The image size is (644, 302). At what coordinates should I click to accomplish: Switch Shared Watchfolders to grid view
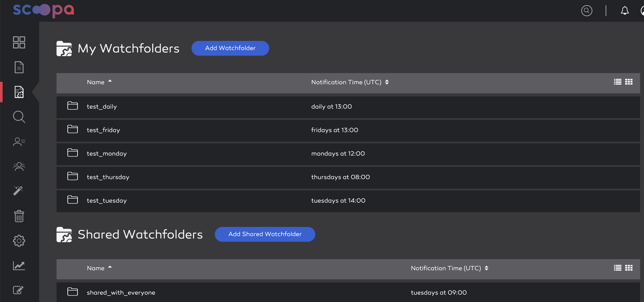pos(629,268)
